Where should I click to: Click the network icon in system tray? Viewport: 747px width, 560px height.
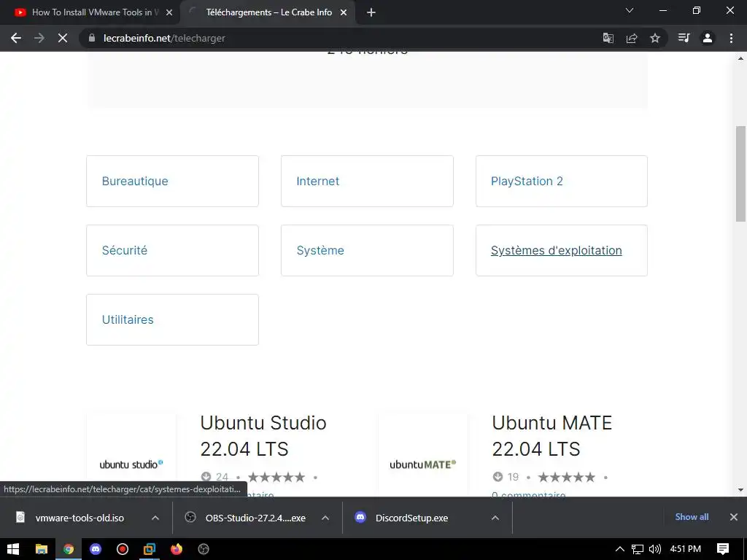point(638,549)
